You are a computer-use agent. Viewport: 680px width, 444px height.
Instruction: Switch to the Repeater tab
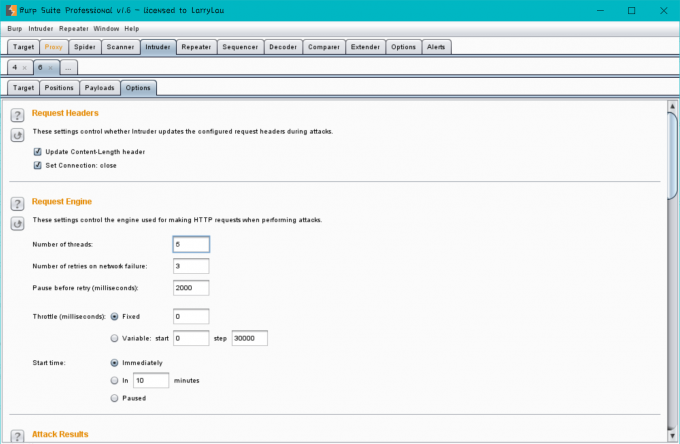(x=196, y=47)
